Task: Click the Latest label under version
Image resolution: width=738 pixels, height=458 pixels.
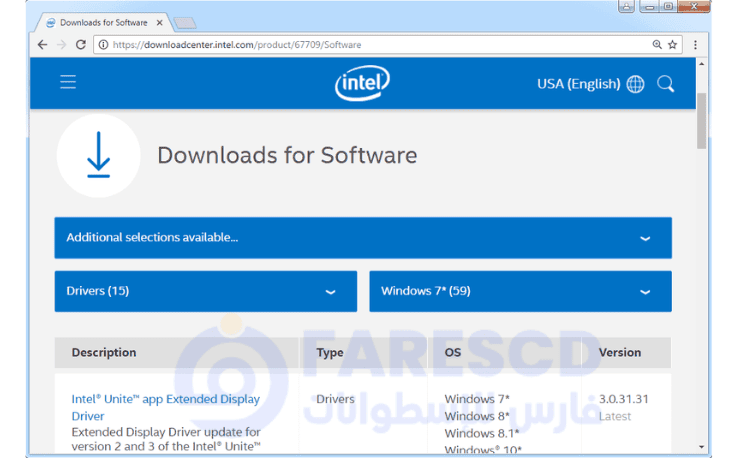Action: point(615,416)
